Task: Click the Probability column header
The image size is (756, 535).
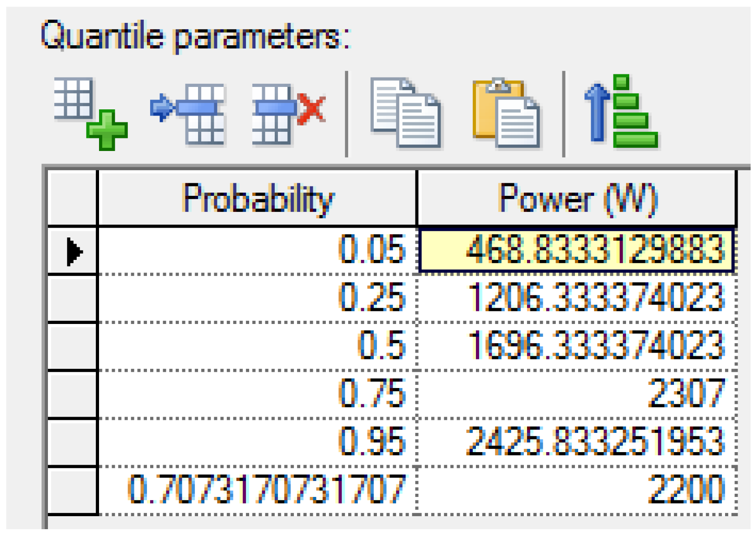Action: [x=257, y=198]
